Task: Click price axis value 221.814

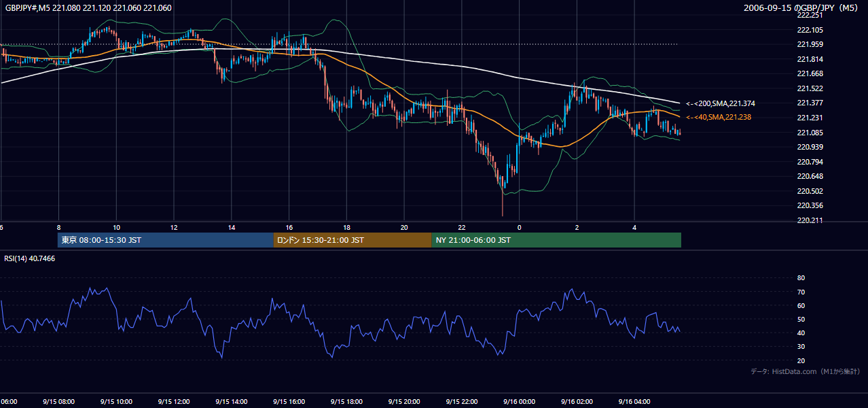Action: click(x=810, y=59)
